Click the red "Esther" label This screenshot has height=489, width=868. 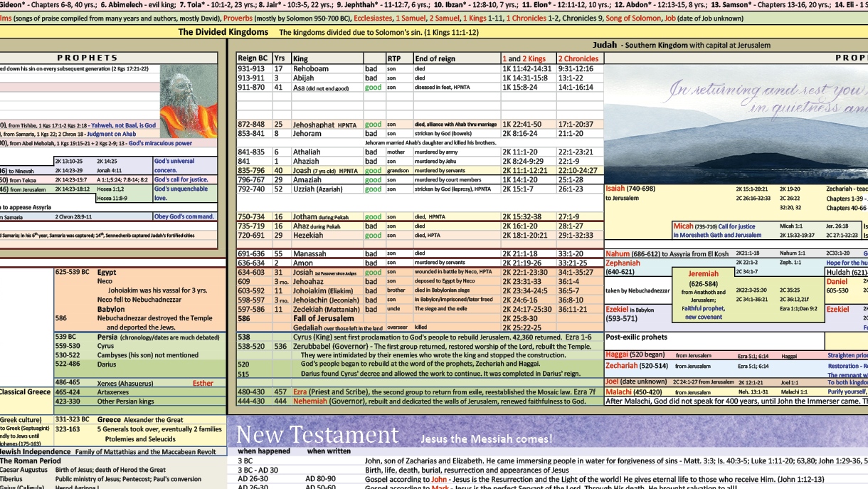point(203,383)
